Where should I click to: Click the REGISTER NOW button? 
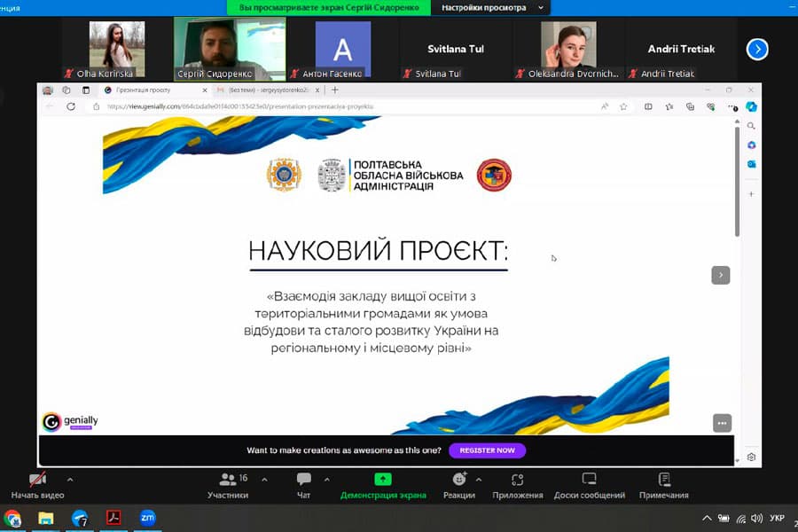(x=487, y=450)
